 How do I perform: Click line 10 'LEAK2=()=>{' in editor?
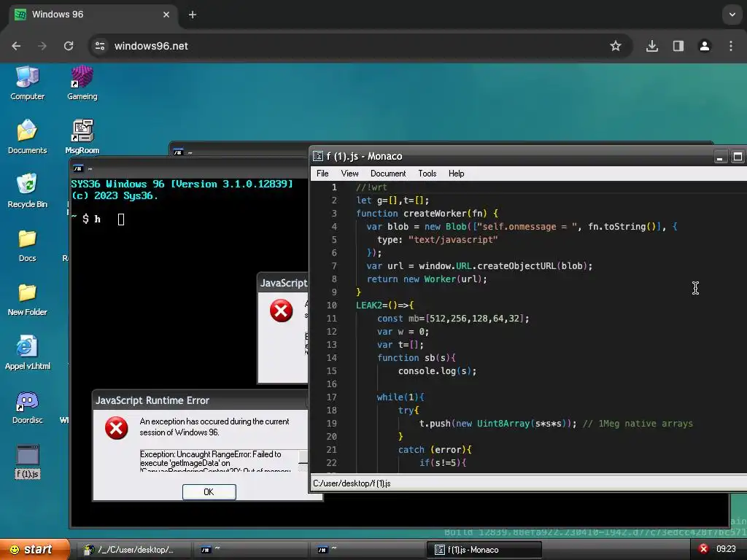385,306
